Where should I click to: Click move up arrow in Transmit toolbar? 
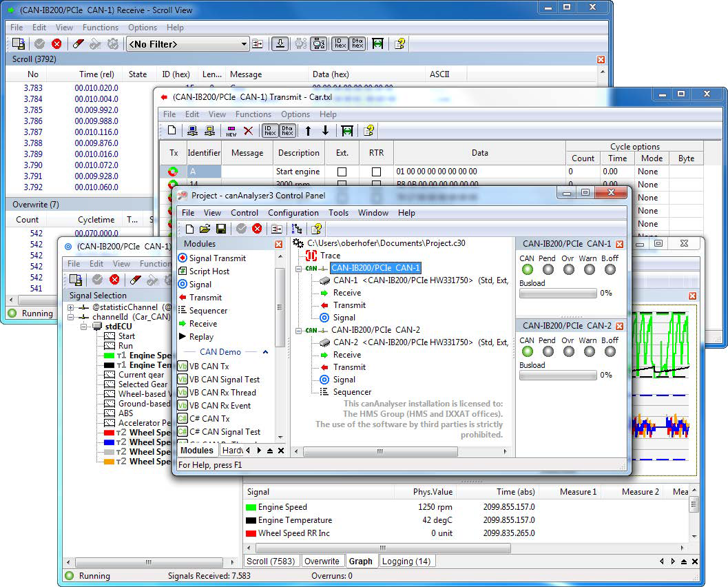[308, 131]
